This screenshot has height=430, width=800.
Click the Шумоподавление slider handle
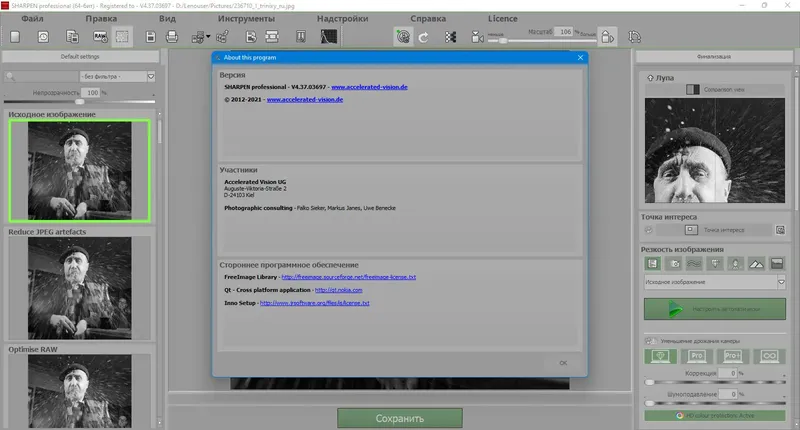(x=649, y=403)
